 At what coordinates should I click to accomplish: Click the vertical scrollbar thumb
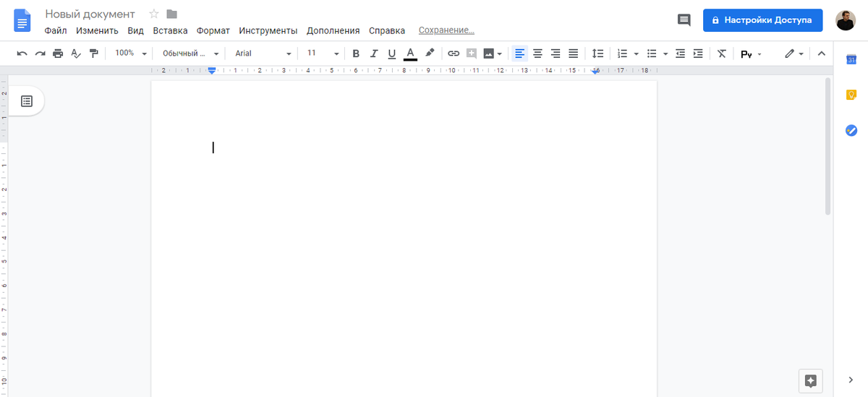[828, 146]
